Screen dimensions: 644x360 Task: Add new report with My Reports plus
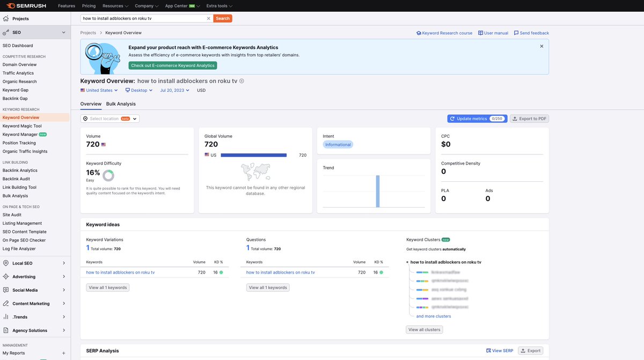pos(64,353)
